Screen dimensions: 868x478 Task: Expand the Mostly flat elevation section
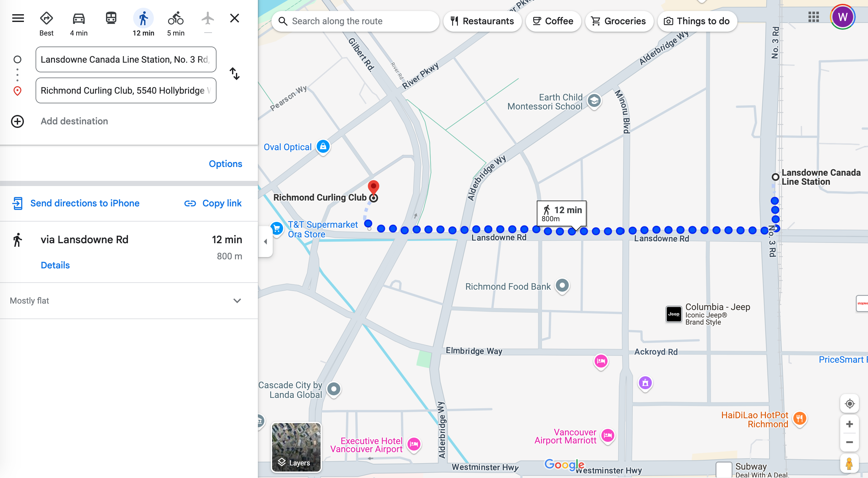(x=237, y=301)
